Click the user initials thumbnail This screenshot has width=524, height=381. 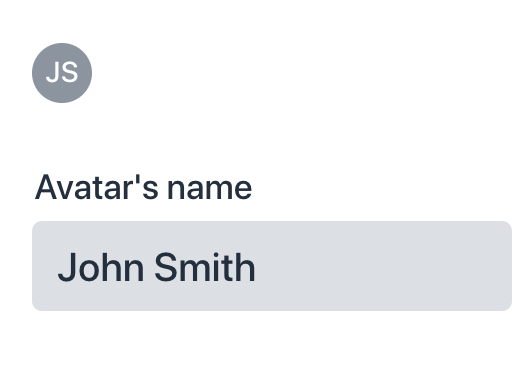click(62, 73)
